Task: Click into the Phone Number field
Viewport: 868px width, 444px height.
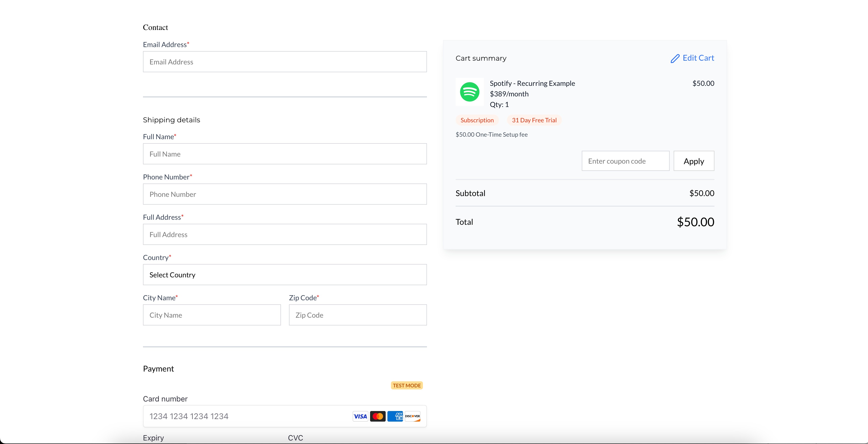Action: (285, 194)
